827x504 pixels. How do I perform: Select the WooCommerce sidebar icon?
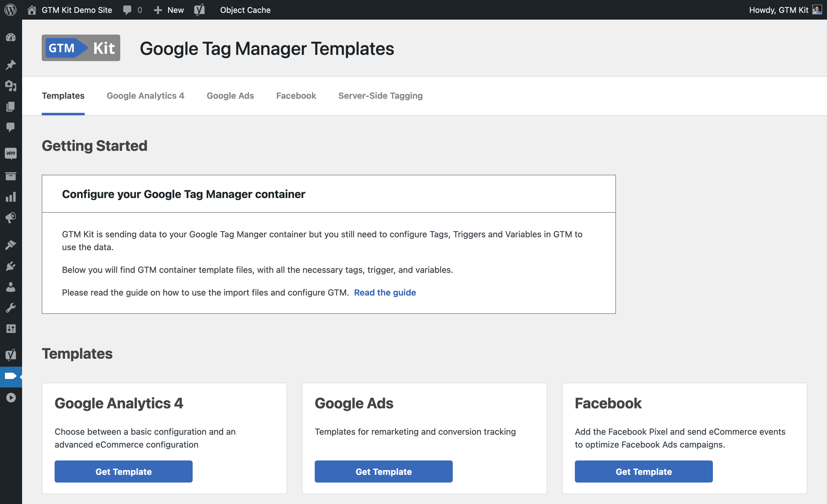11,153
